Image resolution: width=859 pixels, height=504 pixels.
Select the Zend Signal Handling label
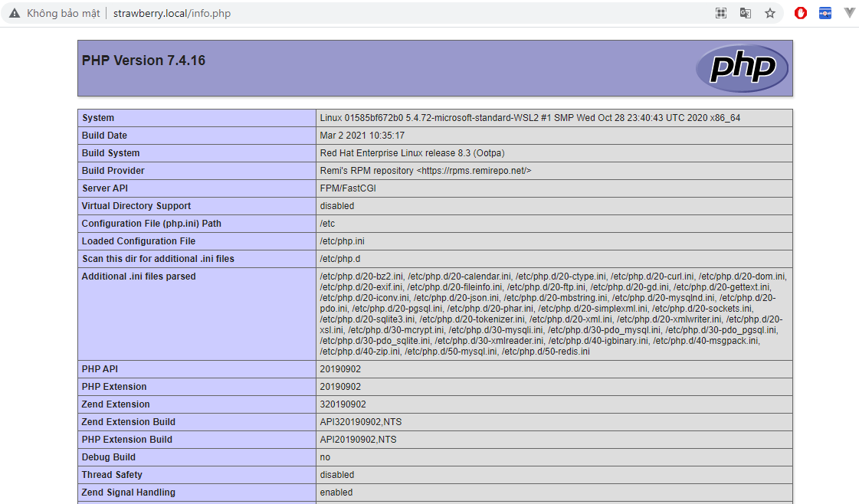[128, 492]
